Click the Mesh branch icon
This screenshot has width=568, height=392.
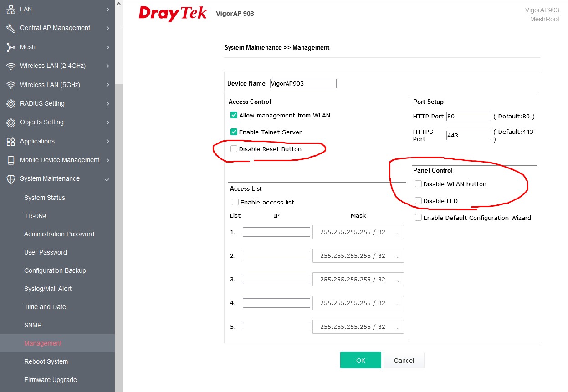point(11,47)
